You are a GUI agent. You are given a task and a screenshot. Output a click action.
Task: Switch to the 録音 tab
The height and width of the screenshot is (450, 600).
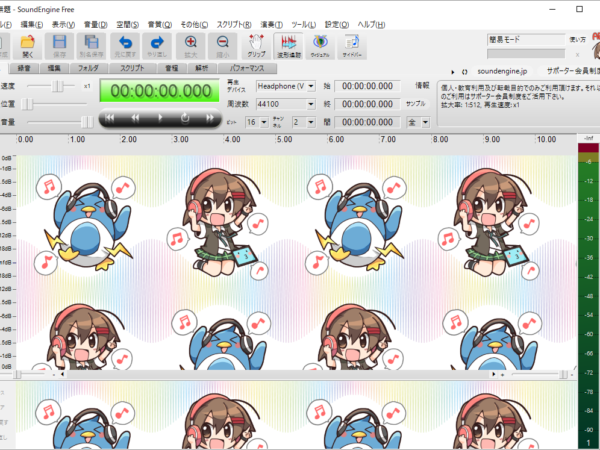click(x=24, y=68)
